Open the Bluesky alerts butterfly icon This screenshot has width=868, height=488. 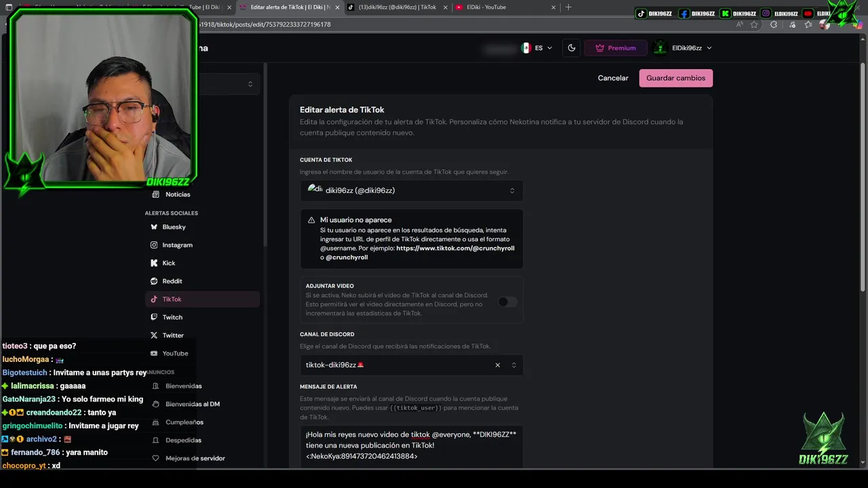point(154,227)
